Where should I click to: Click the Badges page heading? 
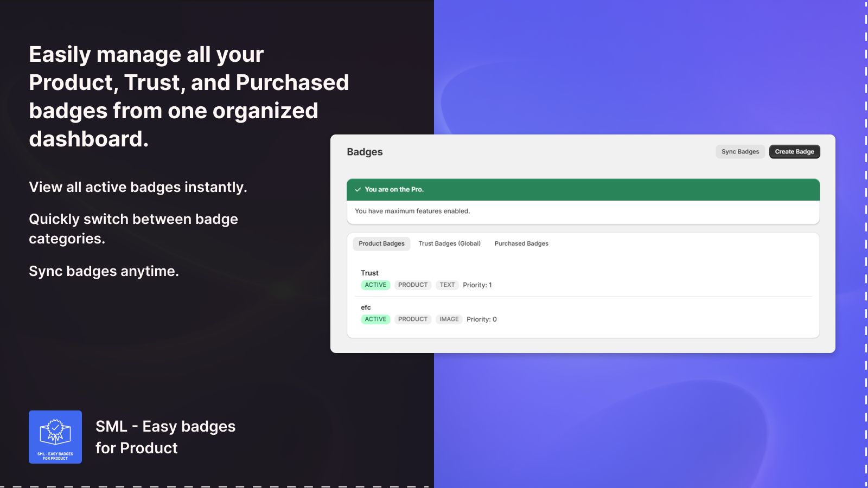tap(365, 152)
